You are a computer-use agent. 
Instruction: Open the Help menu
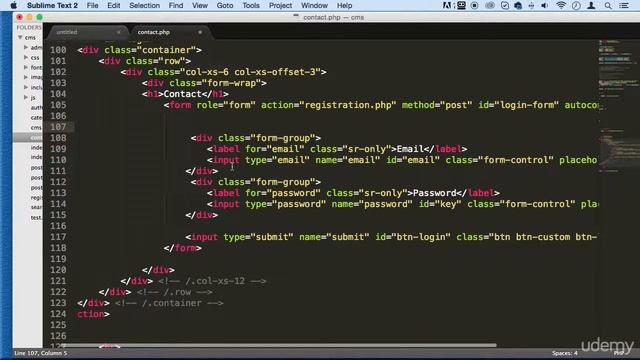click(344, 6)
